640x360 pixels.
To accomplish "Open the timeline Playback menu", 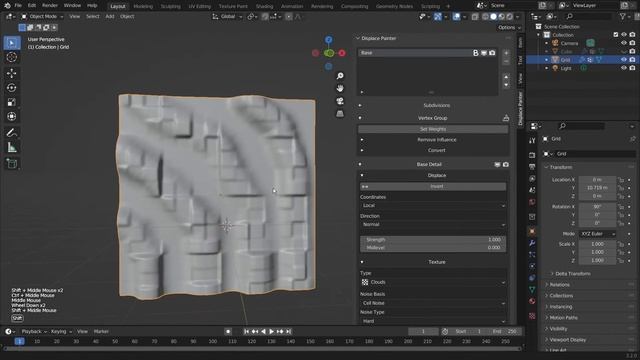I will [x=33, y=331].
